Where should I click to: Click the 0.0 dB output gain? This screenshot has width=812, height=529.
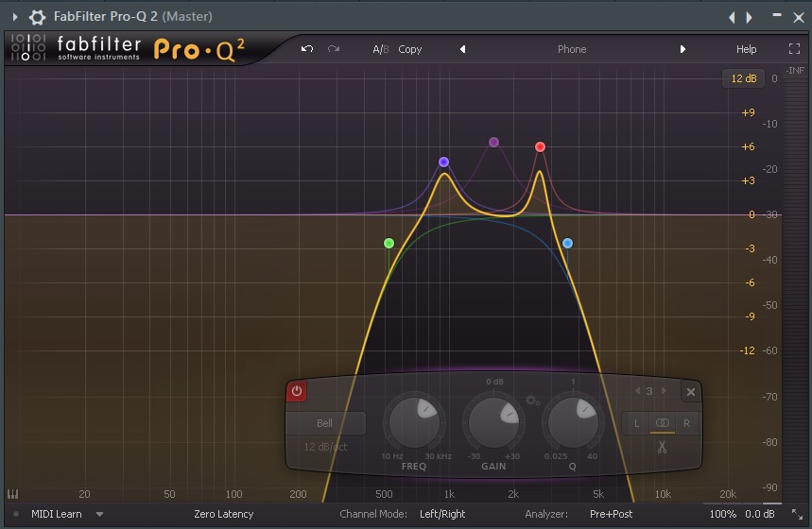pyautogui.click(x=760, y=514)
